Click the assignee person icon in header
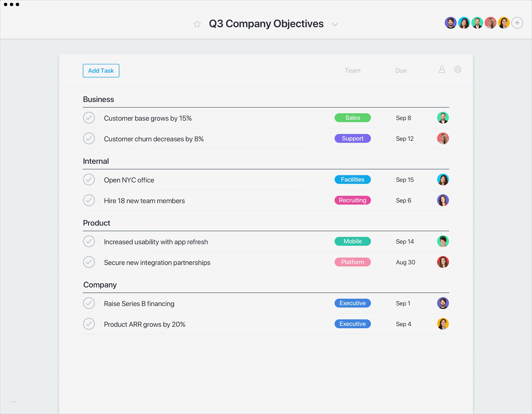 click(442, 69)
